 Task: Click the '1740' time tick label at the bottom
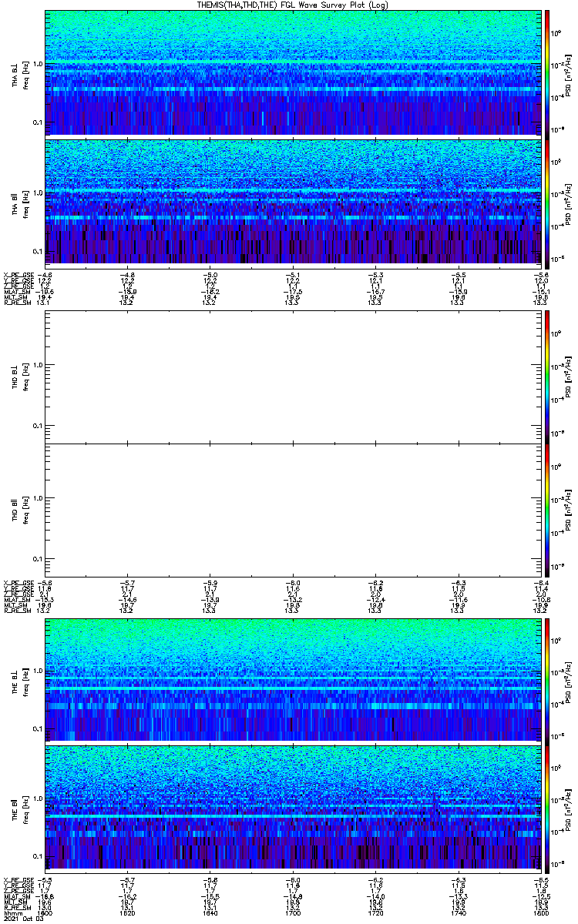[x=458, y=912]
